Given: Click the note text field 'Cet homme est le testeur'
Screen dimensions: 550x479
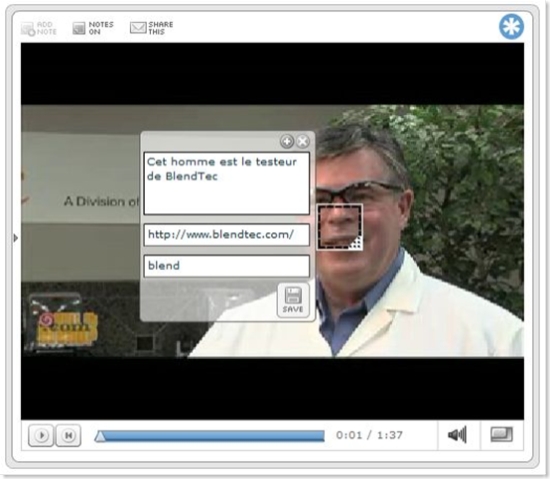Looking at the screenshot, I should coord(227,183).
